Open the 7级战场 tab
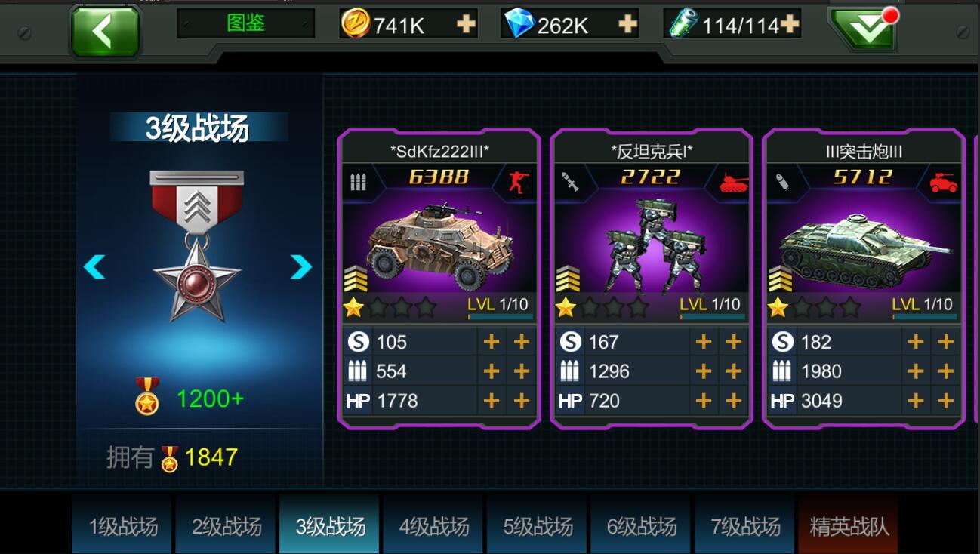 (745, 525)
